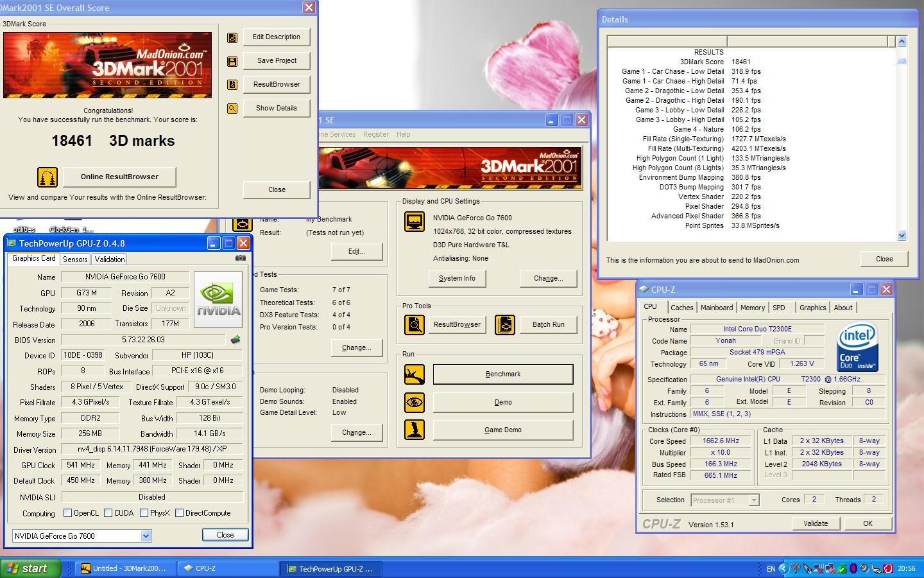This screenshot has height=578, width=924.
Task: Click the Details scrollbar thumb
Action: click(x=902, y=61)
